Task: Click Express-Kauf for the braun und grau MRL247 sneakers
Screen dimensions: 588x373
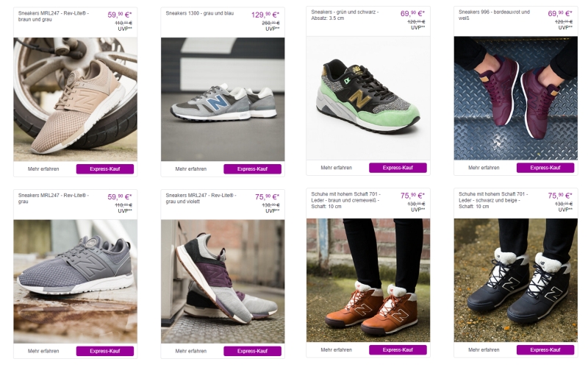Action: click(104, 168)
